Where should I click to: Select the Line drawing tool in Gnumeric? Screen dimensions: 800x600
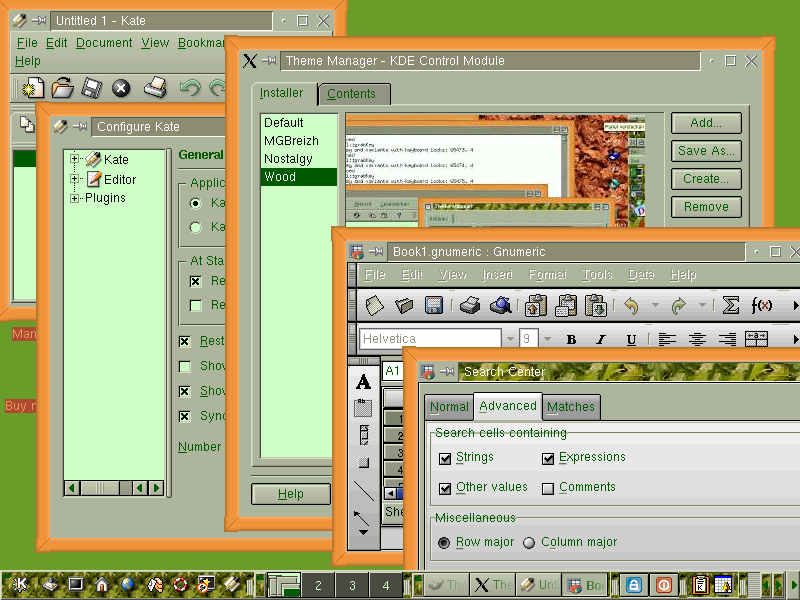click(x=363, y=490)
